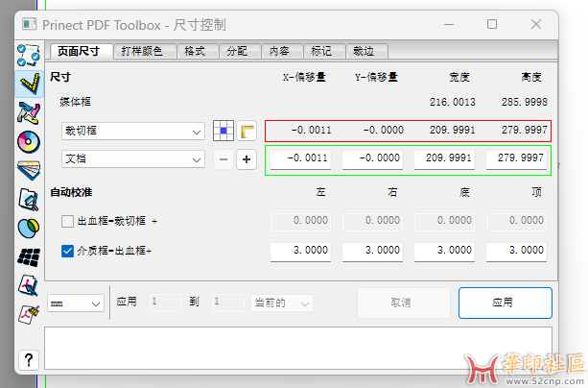Click the disabled 出血框 顶 field
588x388 pixels.
[516, 222]
